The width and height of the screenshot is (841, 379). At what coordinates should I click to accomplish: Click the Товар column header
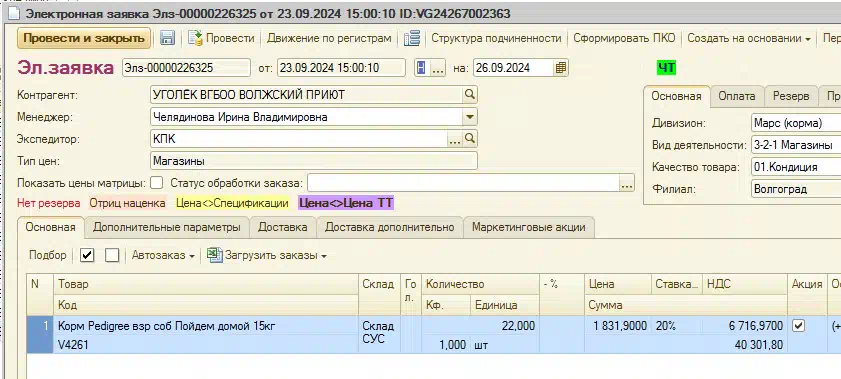click(x=206, y=284)
